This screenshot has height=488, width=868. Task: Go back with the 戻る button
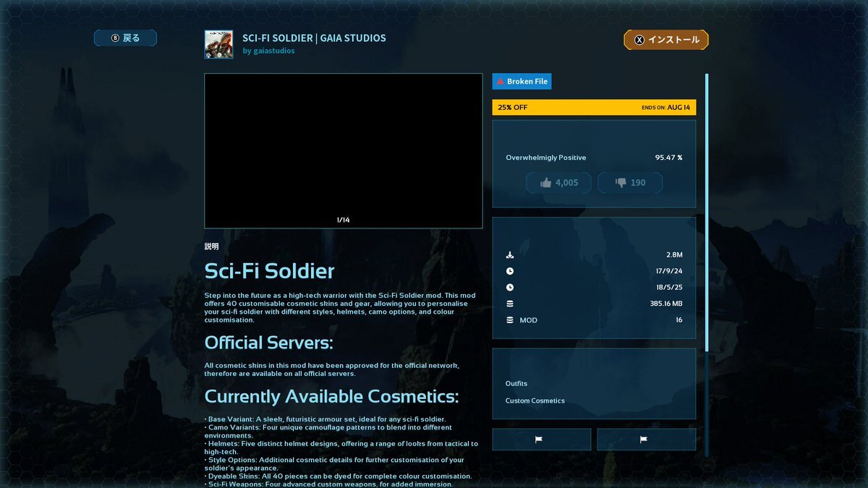[x=125, y=38]
